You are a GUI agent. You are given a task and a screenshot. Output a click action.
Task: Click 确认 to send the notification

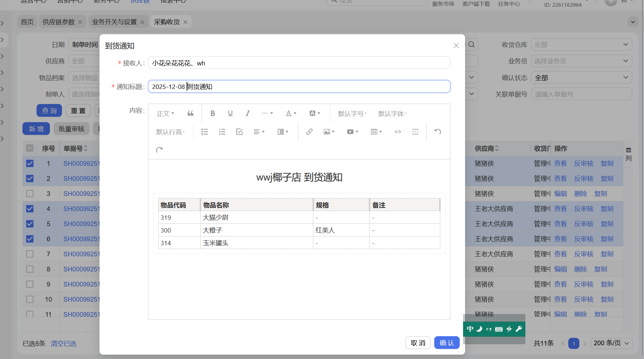[x=447, y=343]
